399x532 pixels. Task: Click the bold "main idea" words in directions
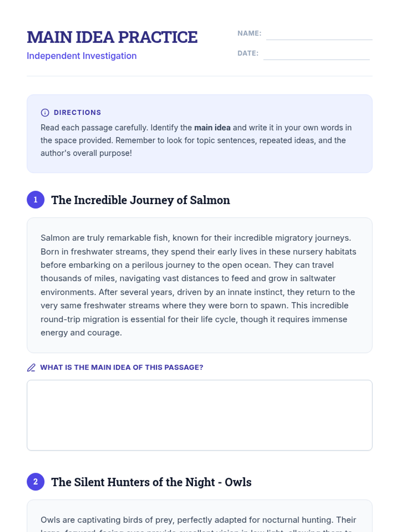pyautogui.click(x=212, y=128)
